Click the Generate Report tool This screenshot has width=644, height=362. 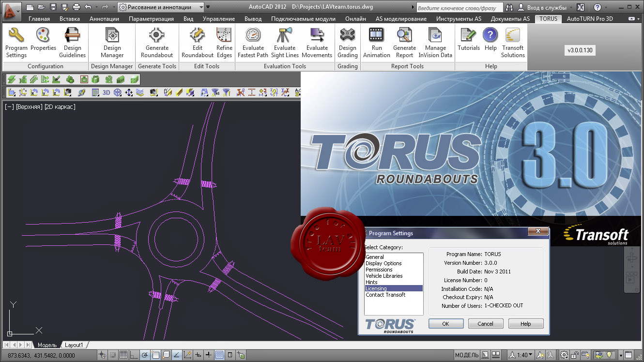[x=404, y=43]
